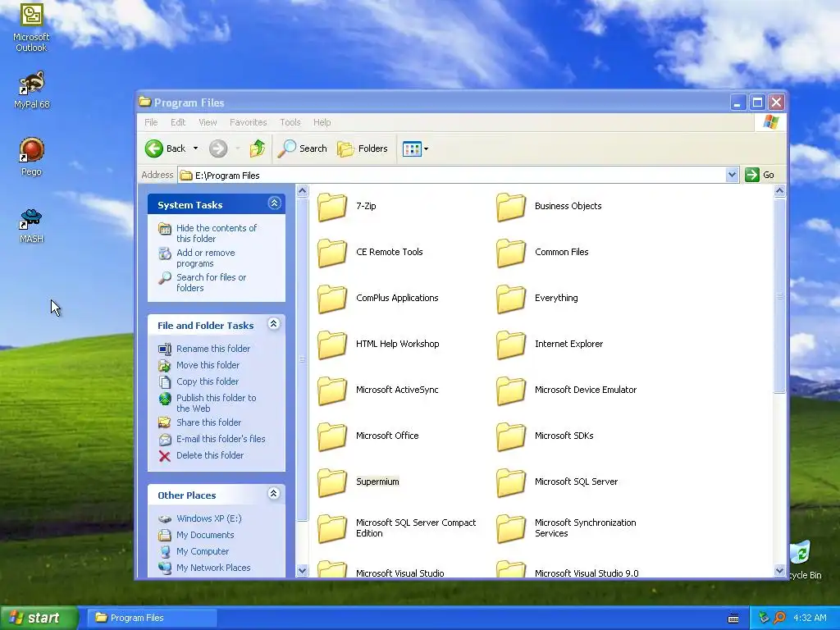Click Move this folder link
Viewport: 840px width, 630px height.
coord(208,365)
